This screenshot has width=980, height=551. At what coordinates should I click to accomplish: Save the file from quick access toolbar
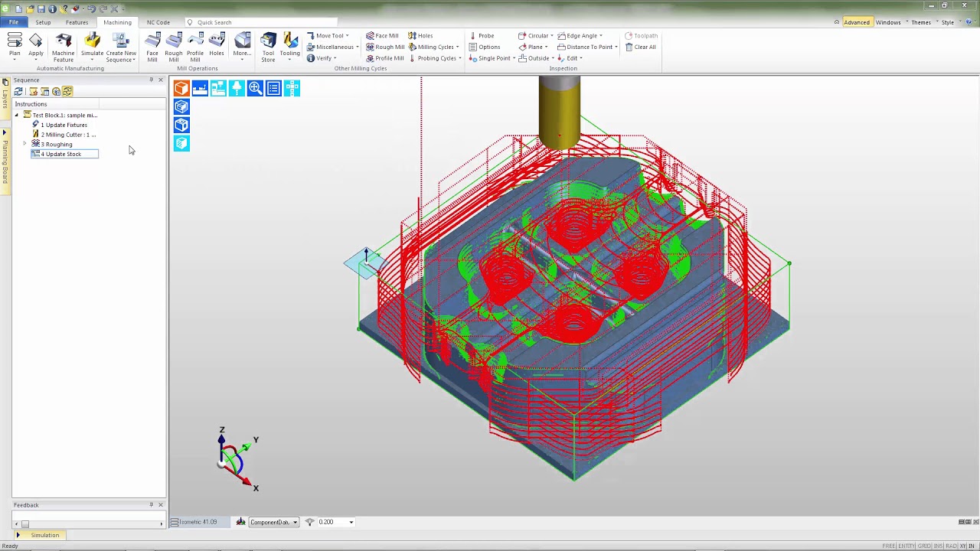pyautogui.click(x=41, y=9)
